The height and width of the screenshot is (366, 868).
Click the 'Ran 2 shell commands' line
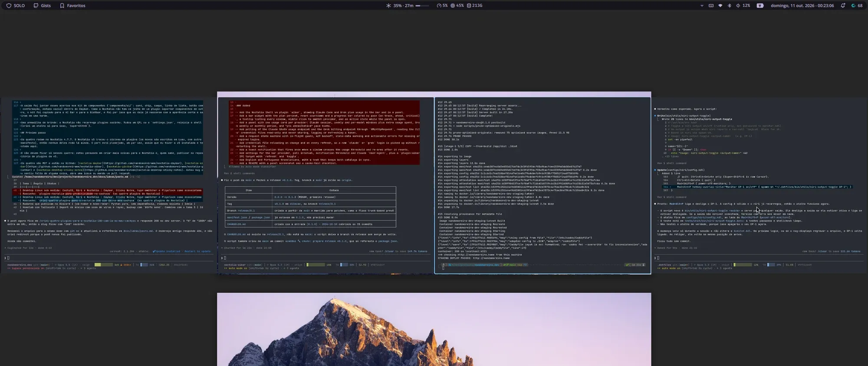coord(239,173)
